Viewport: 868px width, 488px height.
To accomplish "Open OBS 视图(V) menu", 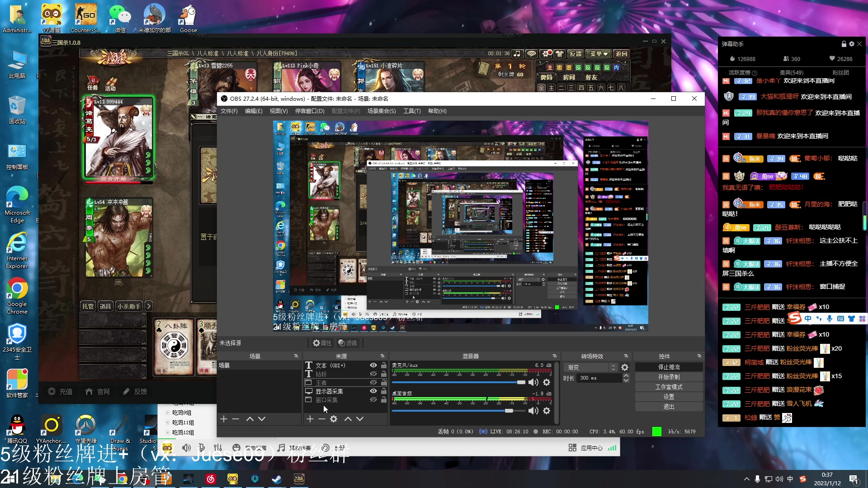I will coord(278,111).
